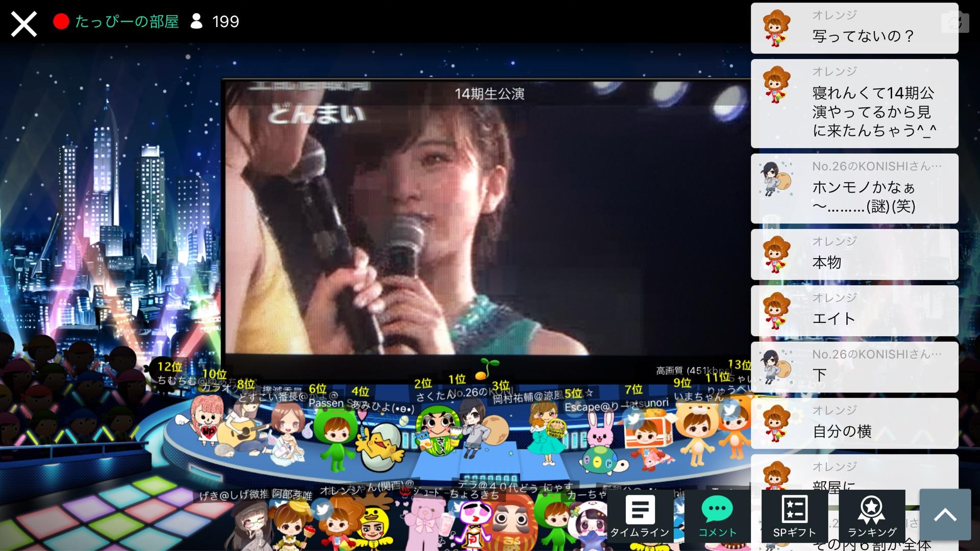Open the 写ってないの？ comment by オレンジ
Image resolution: width=980 pixels, height=551 pixels.
[862, 36]
